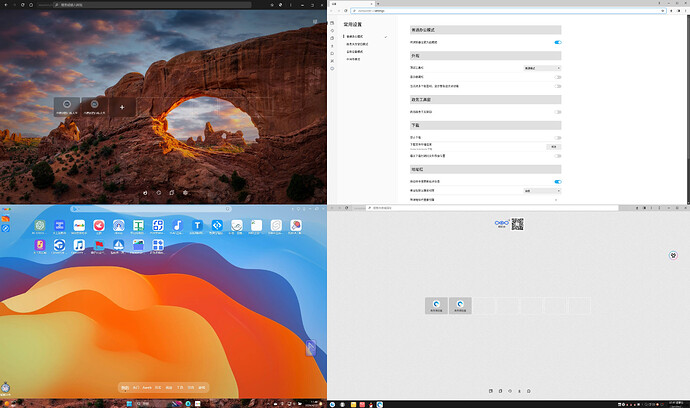Reload the dark-themed browser page

pyautogui.click(x=22, y=5)
